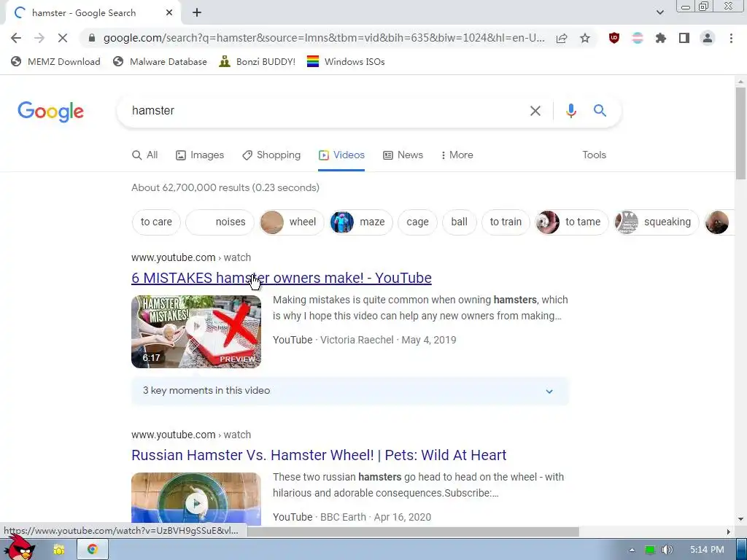Open the file explorer taskbar icon

[x=59, y=550]
